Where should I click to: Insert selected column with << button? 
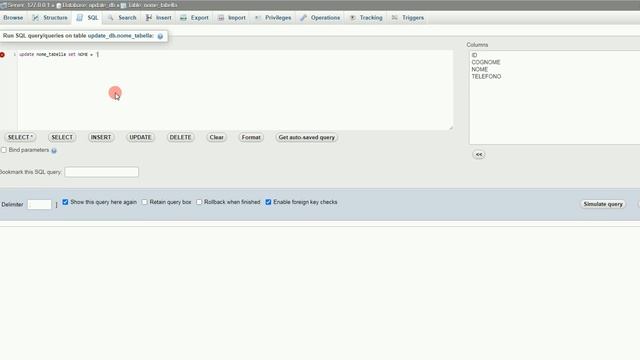pyautogui.click(x=479, y=155)
